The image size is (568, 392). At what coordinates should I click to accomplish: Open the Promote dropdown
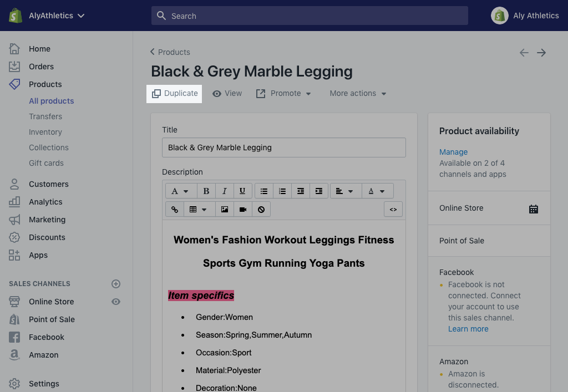point(283,94)
